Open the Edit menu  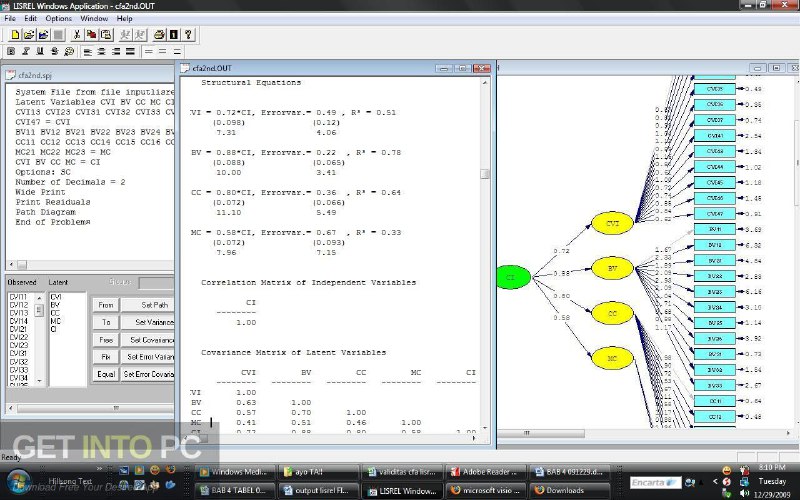31,18
